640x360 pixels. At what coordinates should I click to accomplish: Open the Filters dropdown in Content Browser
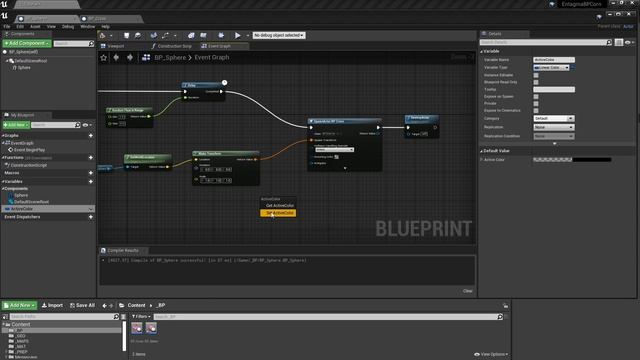[141, 317]
